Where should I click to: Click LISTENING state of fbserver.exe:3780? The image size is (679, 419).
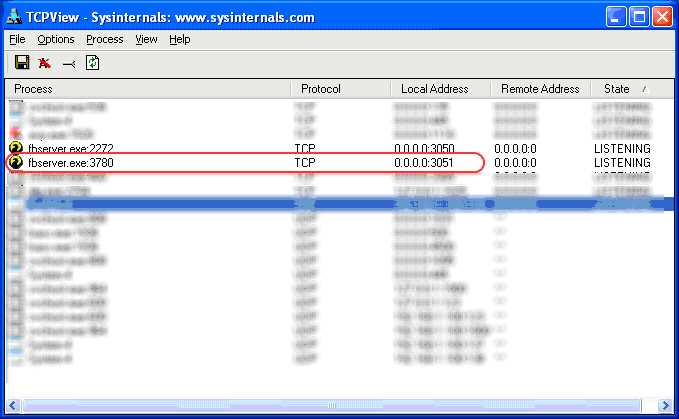point(622,163)
